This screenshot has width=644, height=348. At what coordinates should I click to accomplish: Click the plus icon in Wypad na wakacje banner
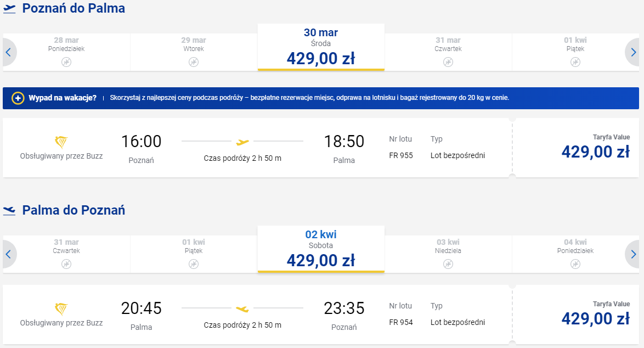click(x=18, y=98)
